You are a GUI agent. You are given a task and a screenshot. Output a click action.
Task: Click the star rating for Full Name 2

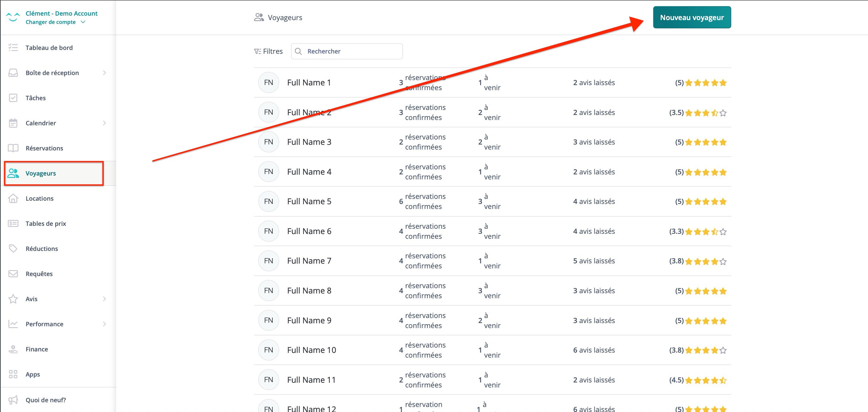[x=705, y=113]
